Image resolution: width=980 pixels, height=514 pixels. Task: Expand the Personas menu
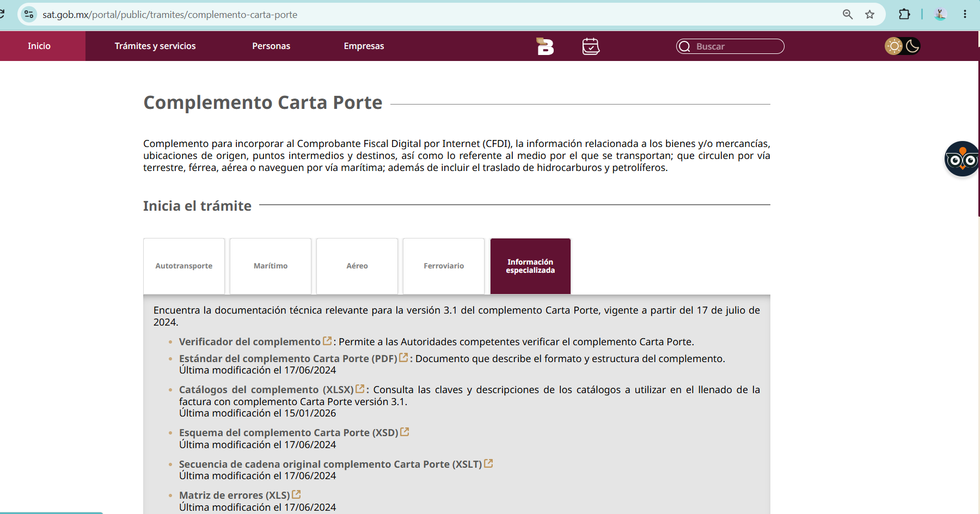click(x=271, y=46)
